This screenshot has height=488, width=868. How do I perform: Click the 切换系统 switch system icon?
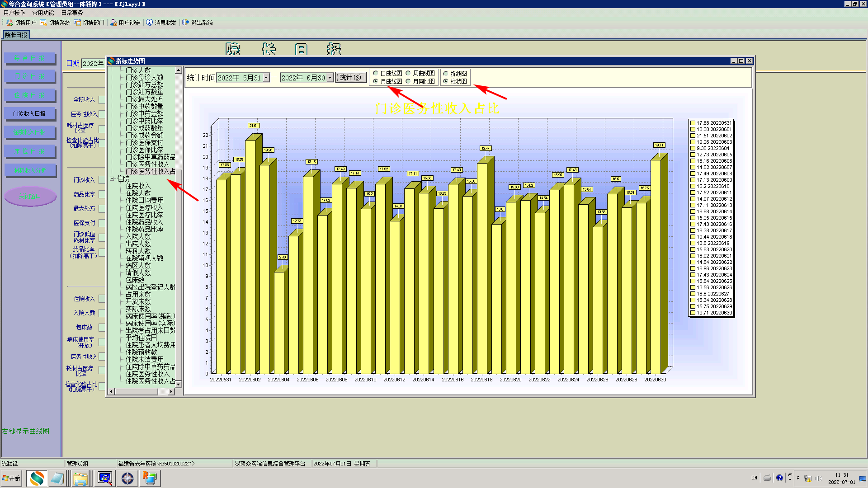point(43,23)
